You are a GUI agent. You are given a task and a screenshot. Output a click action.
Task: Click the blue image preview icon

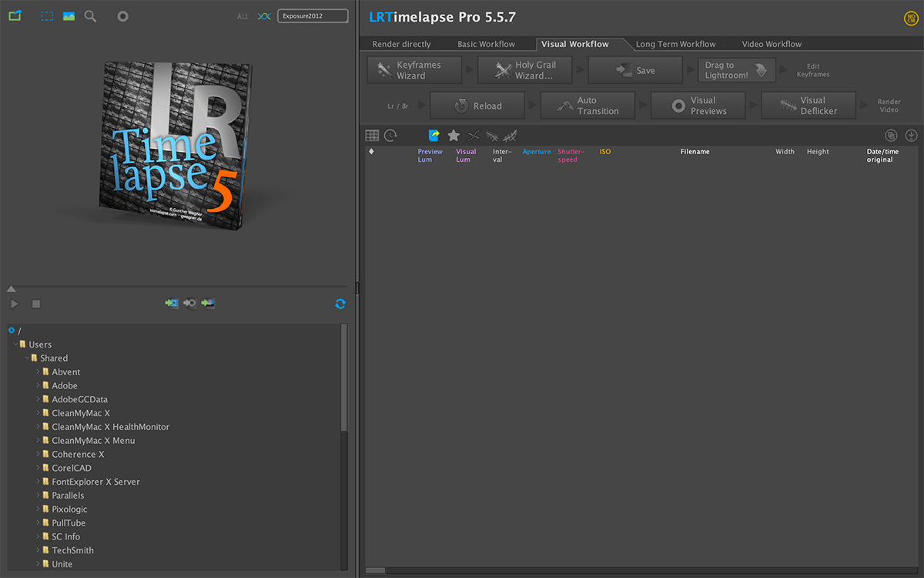coord(69,15)
